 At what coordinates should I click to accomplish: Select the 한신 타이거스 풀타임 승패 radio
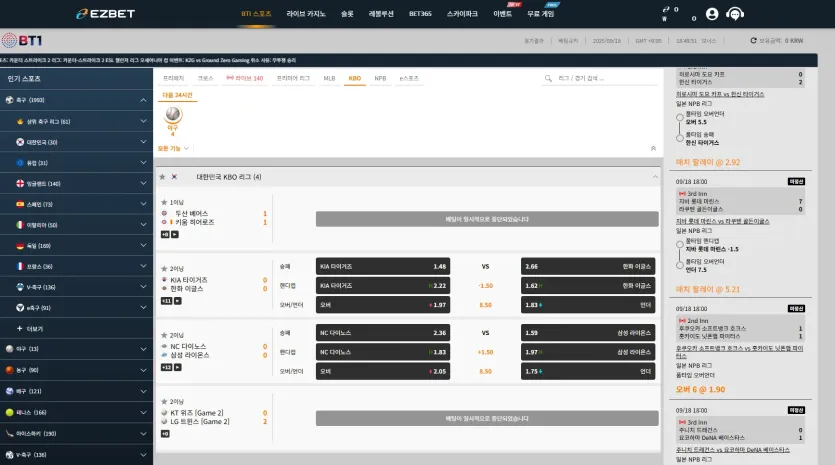click(x=680, y=138)
